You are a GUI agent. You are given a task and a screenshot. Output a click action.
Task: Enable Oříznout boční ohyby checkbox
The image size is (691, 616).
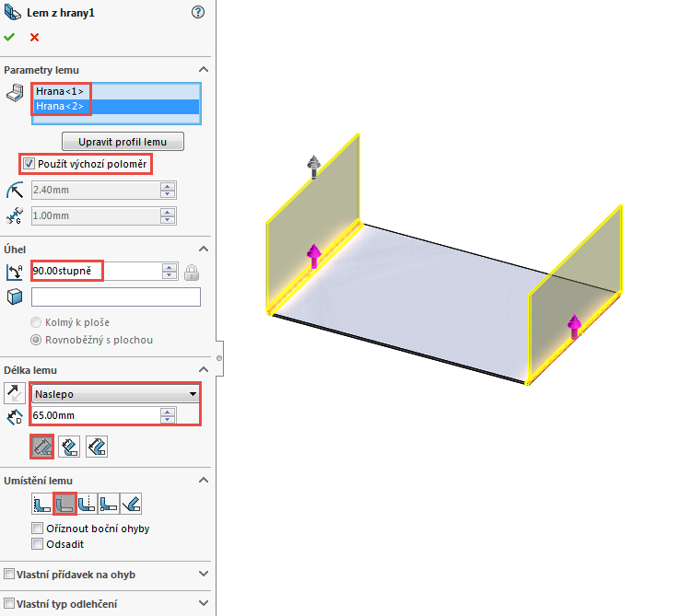click(38, 528)
